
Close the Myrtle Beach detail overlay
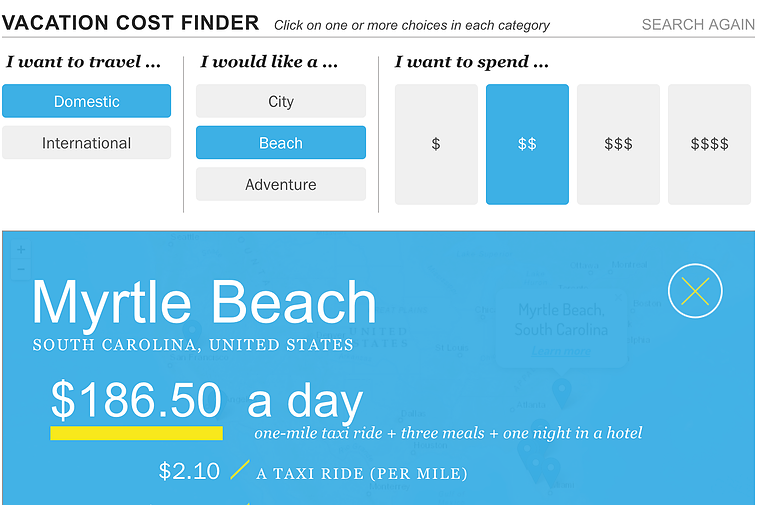point(695,291)
